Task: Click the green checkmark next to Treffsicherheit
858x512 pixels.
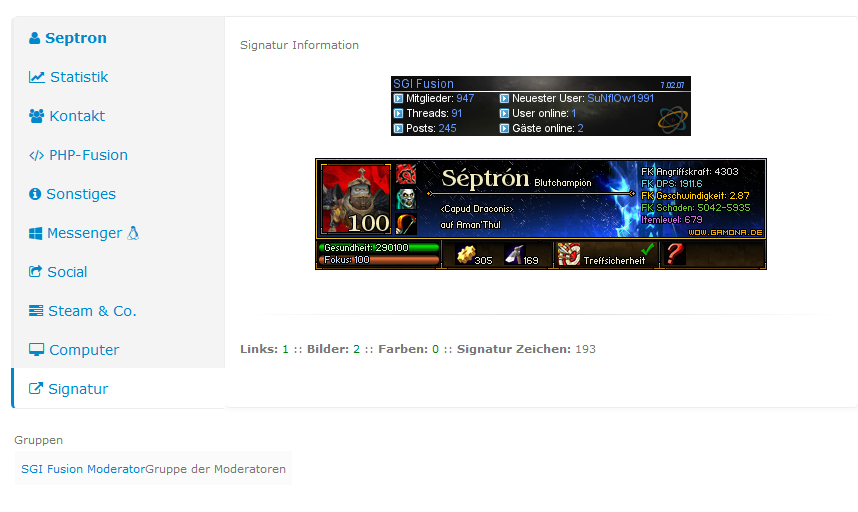Action: [647, 249]
